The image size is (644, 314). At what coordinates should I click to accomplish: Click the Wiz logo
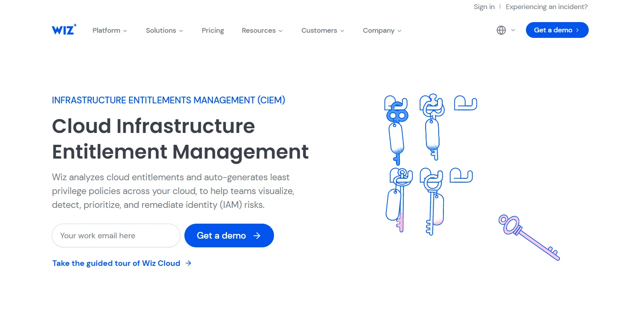click(x=64, y=30)
